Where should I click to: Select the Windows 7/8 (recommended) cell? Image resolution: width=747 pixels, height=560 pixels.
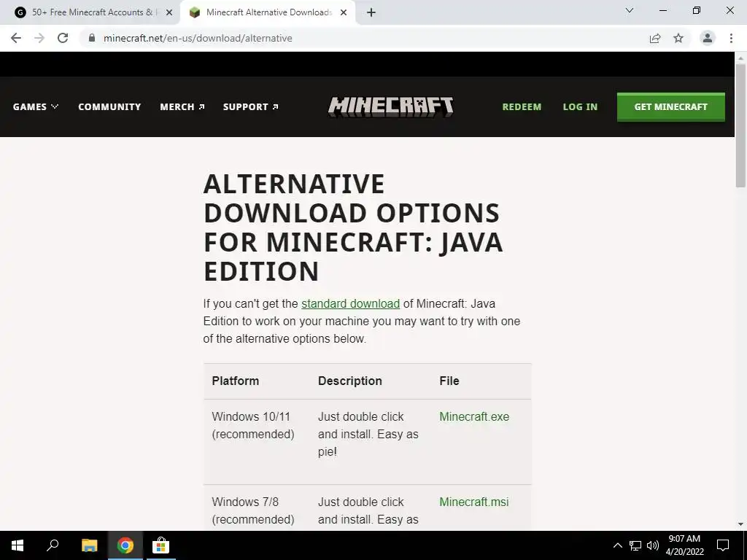[x=253, y=510]
